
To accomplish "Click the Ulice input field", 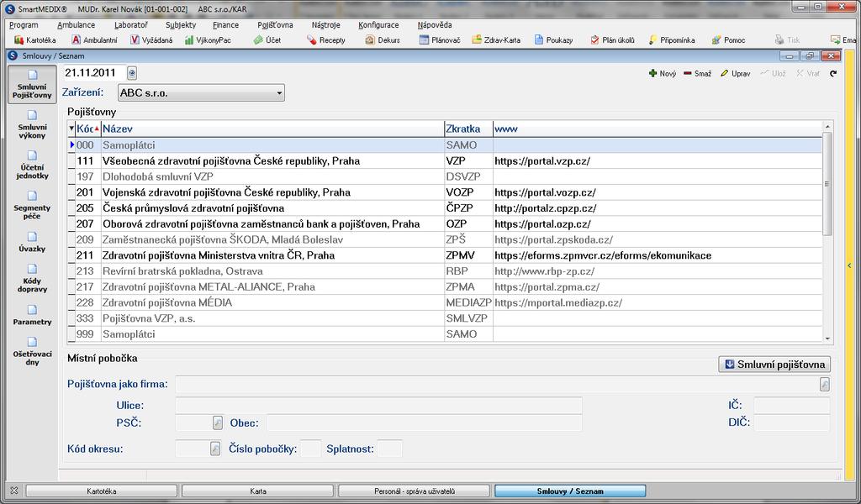I will coord(378,406).
